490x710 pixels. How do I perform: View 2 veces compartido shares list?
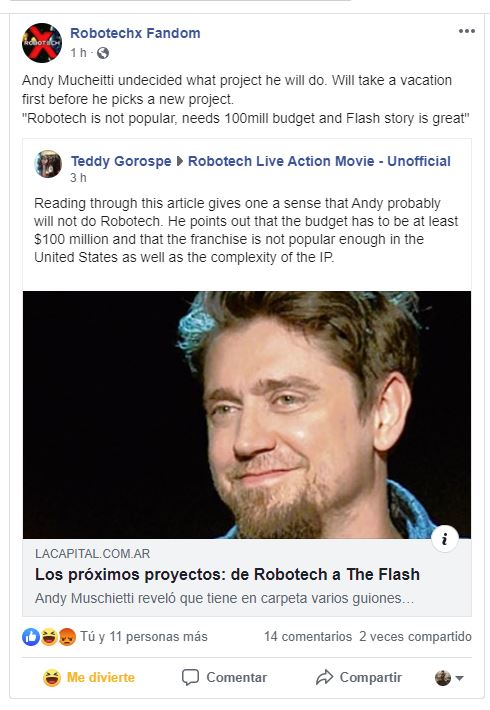(415, 637)
